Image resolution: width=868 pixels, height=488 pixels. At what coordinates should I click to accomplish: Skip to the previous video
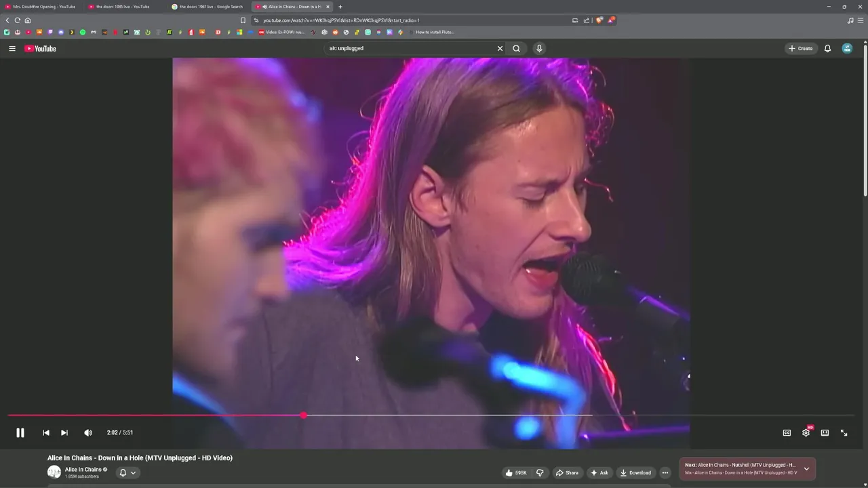point(45,432)
